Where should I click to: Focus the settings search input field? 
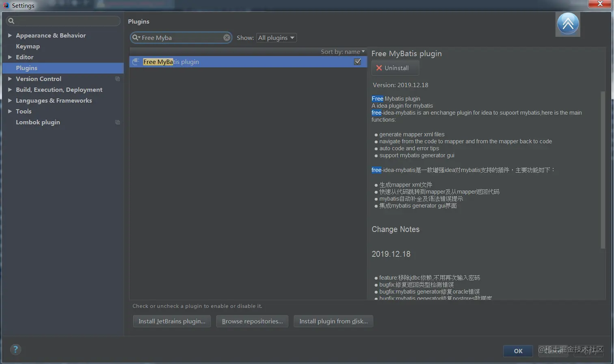click(63, 21)
